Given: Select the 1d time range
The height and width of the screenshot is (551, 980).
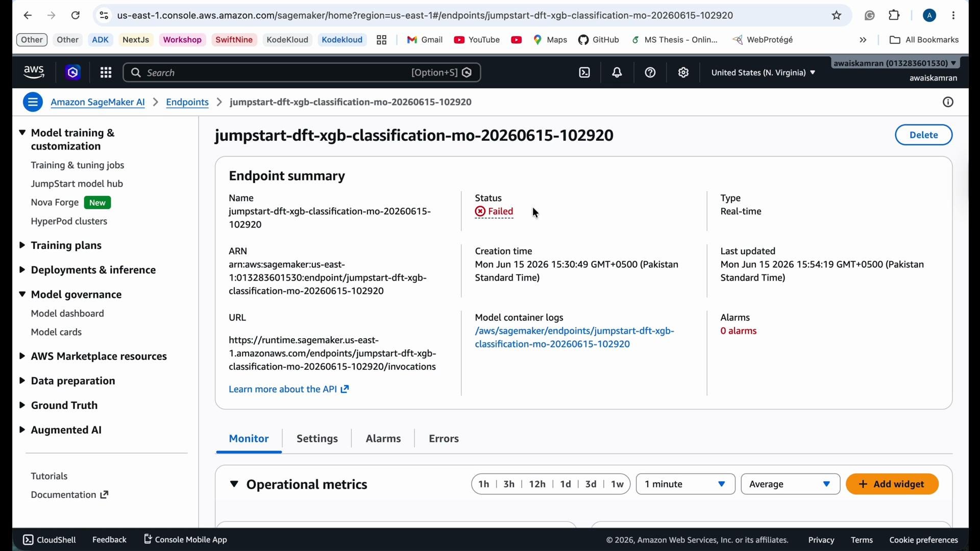Looking at the screenshot, I should (x=566, y=484).
